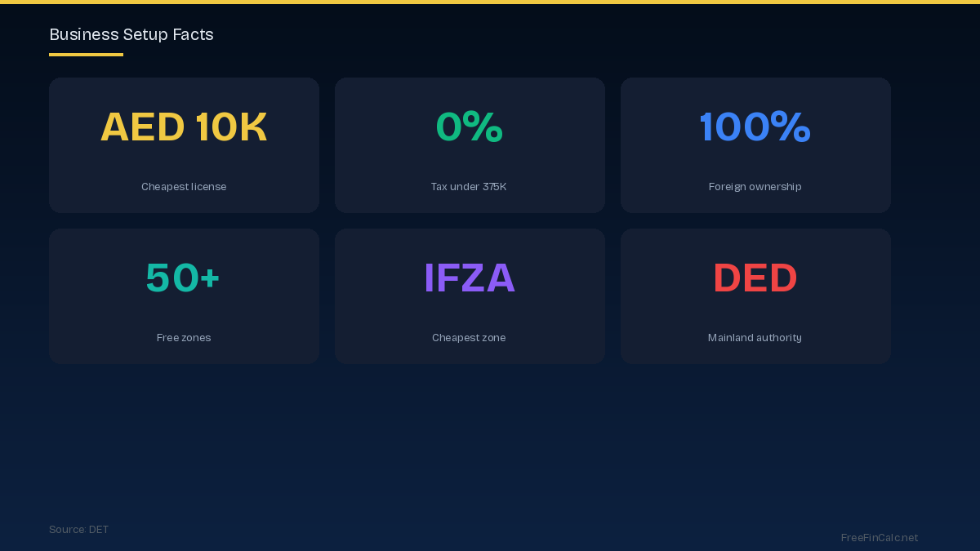
Task: Click the Business Setup Facts title
Action: click(131, 34)
